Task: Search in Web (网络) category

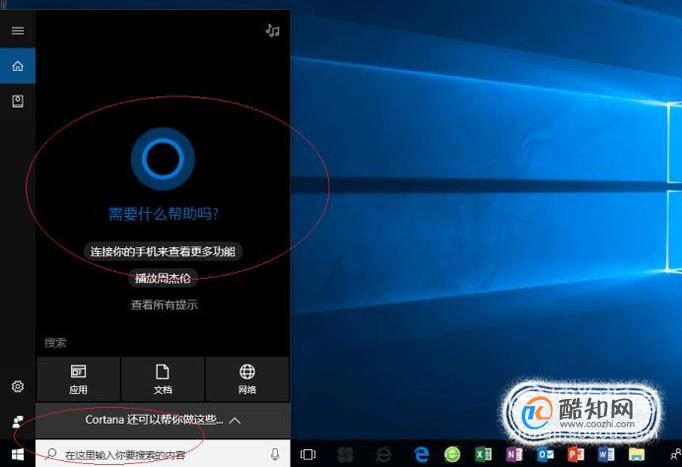Action: click(247, 379)
